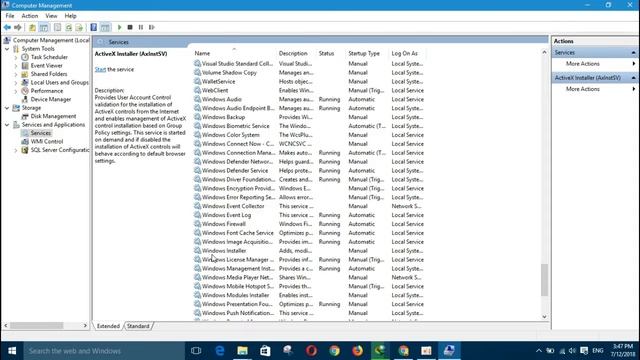Click the Pause Service toolbar icon
This screenshot has width=640, height=360.
click(141, 27)
